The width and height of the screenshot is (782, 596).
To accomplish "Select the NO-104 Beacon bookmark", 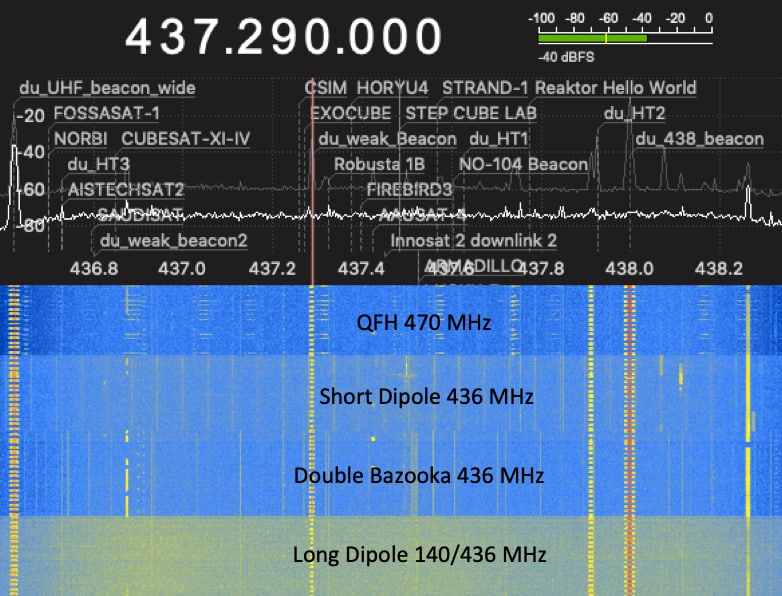I will (x=523, y=163).
